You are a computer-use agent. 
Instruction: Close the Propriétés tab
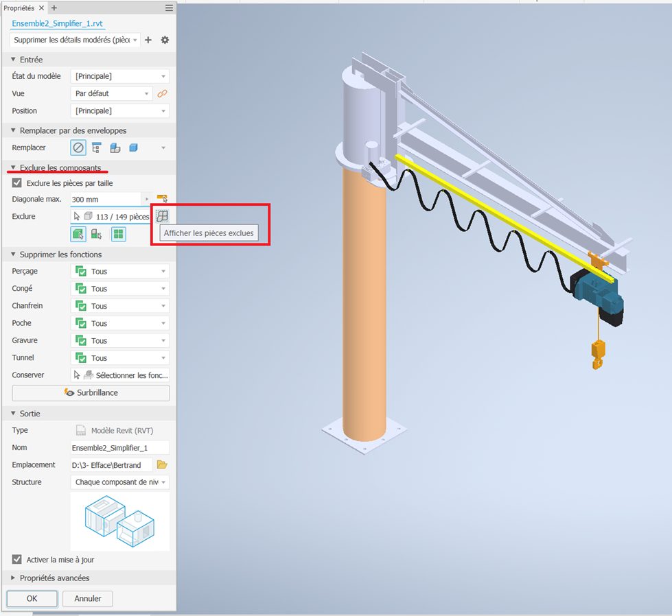click(x=42, y=8)
